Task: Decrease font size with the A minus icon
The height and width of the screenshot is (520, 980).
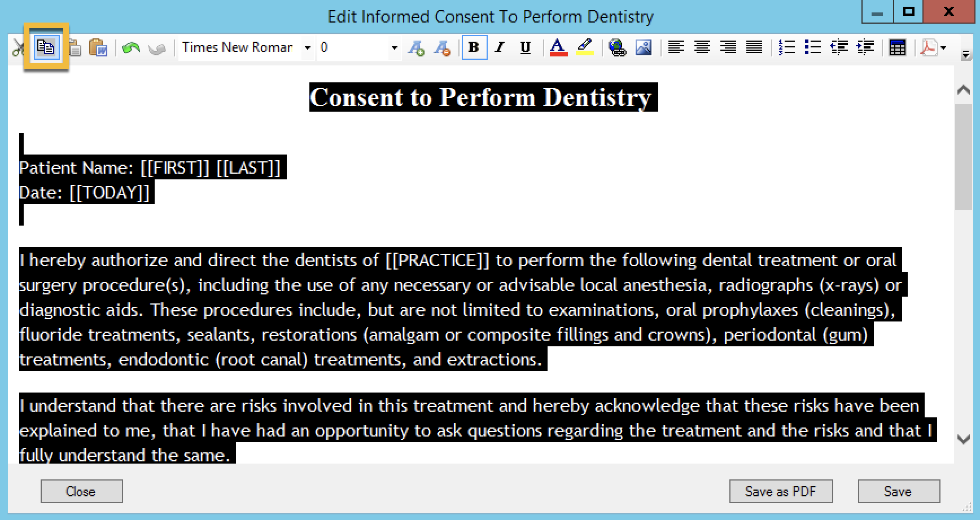Action: (442, 48)
